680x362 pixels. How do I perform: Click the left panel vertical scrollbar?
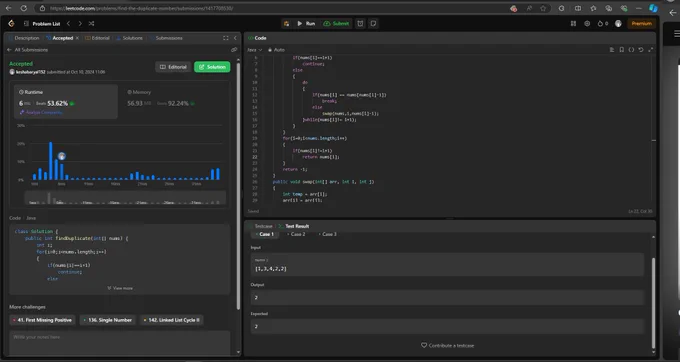click(x=238, y=186)
